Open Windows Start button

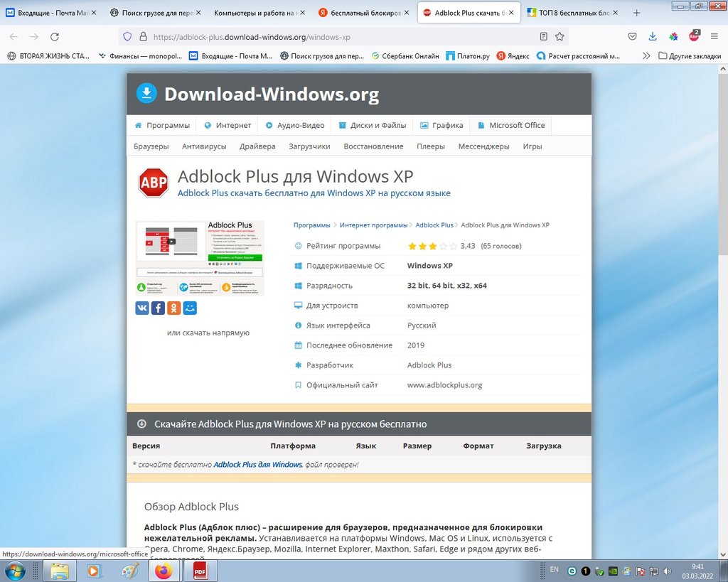tap(14, 571)
